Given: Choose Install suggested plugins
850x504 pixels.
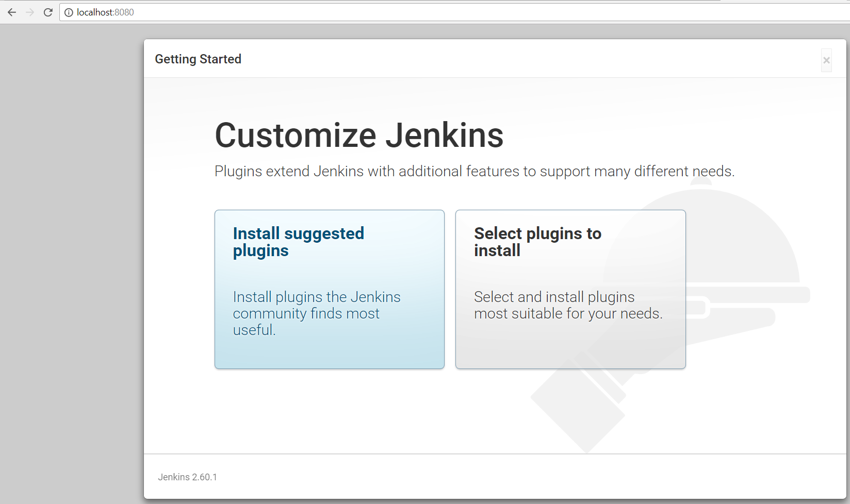Looking at the screenshot, I should click(x=330, y=289).
